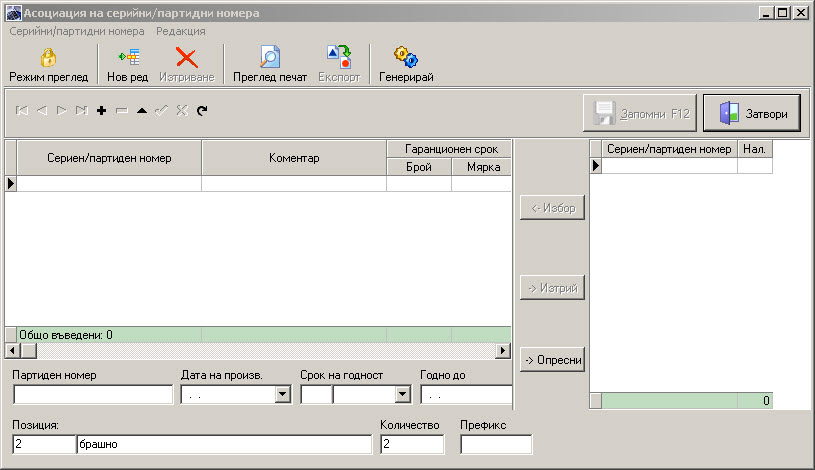
Task: Go to last record in navigator
Action: 82,110
